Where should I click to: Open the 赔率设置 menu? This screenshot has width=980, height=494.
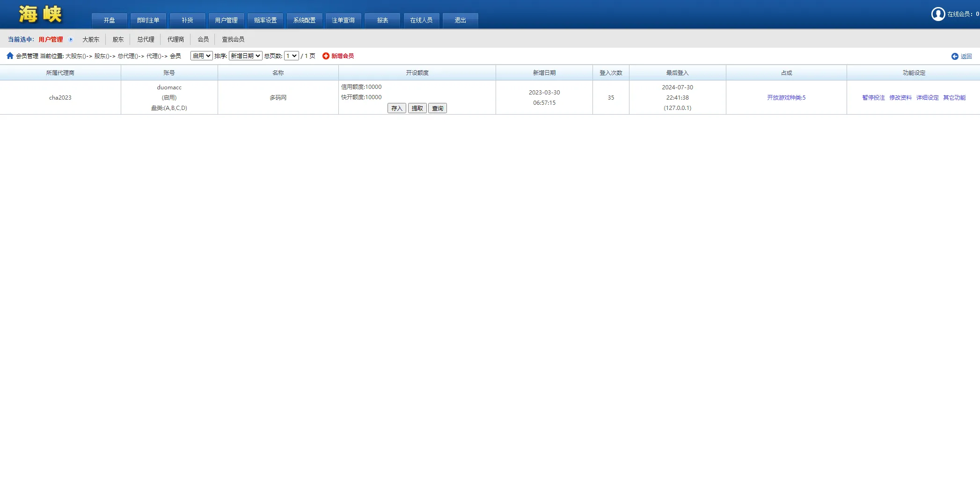pyautogui.click(x=265, y=21)
